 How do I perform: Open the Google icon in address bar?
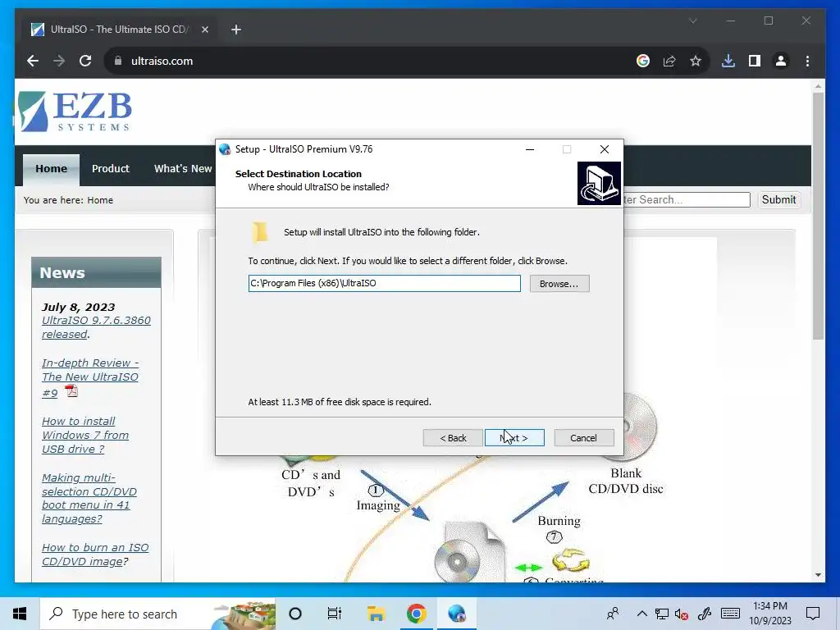tap(643, 61)
